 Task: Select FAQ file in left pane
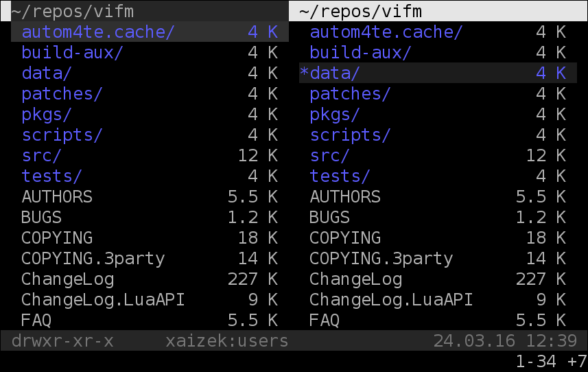(x=150, y=320)
